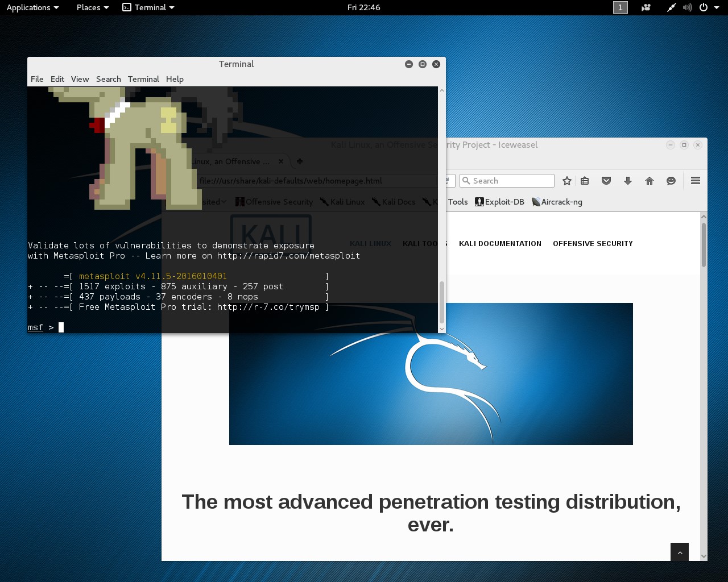The height and width of the screenshot is (582, 728).
Task: Expand the Places dropdown menu
Action: (x=92, y=7)
